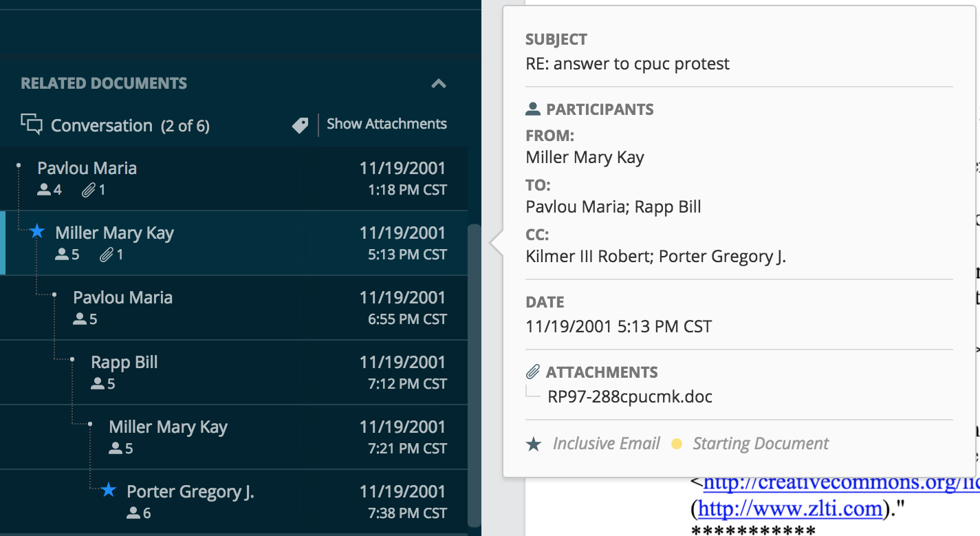
Task: Click the Conversation speech bubbles icon
Action: click(32, 125)
